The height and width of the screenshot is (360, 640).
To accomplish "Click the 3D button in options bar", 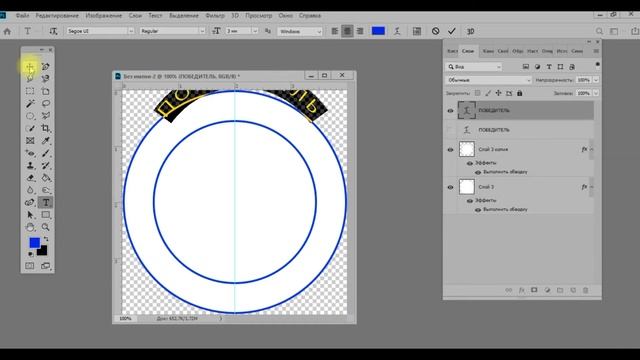I will click(x=471, y=31).
